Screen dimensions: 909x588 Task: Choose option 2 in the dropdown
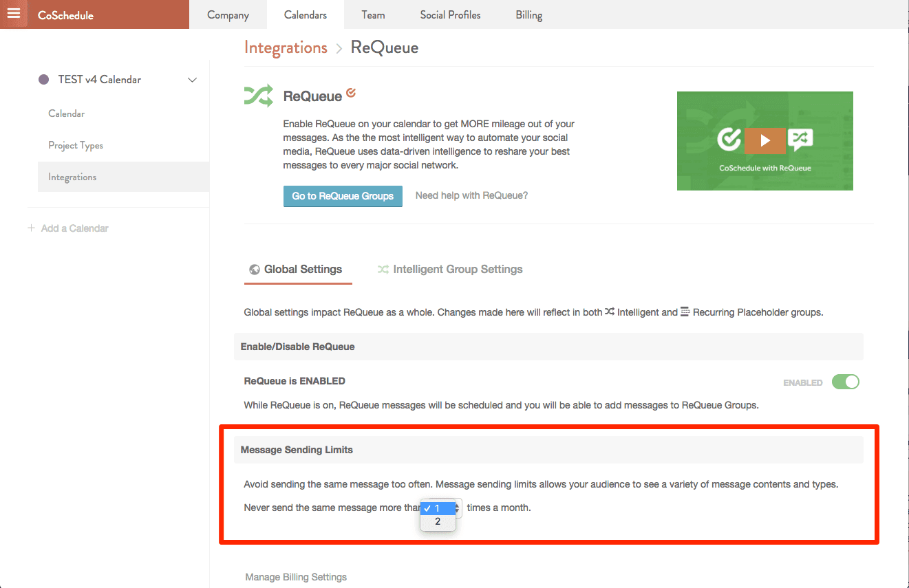(438, 522)
